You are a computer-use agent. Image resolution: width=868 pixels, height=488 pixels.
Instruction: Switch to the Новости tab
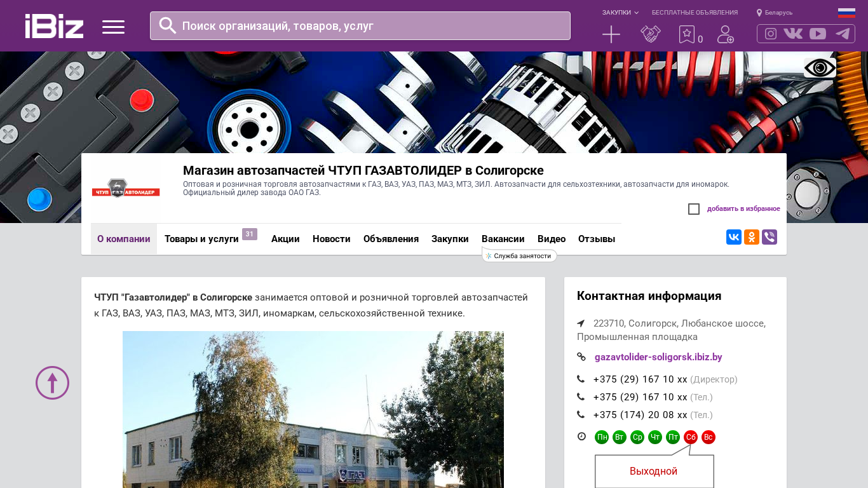(x=332, y=239)
